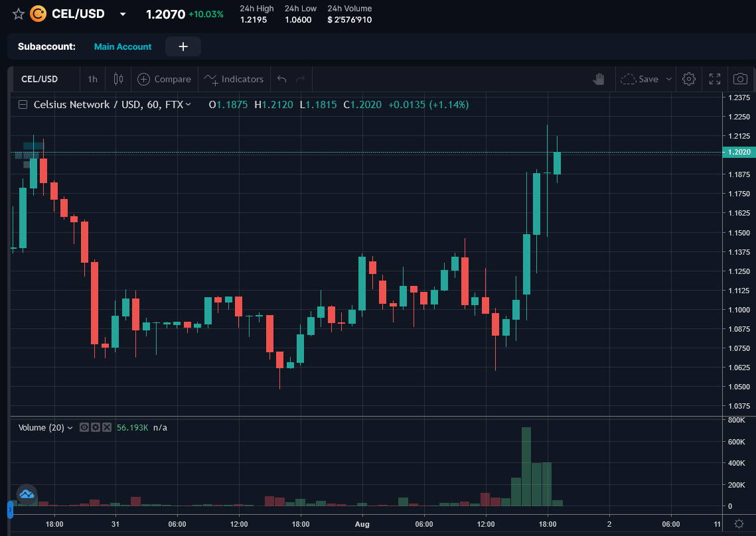Select the Main Account subaccount
756x536 pixels.
(x=123, y=46)
